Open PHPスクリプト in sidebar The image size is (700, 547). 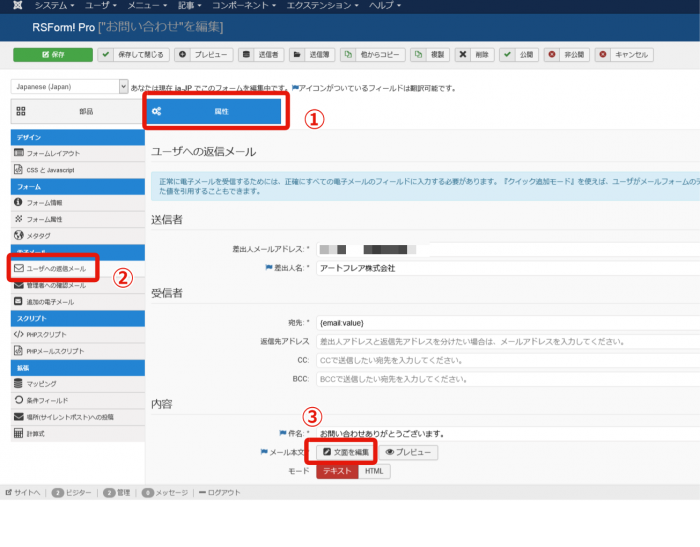click(x=78, y=334)
